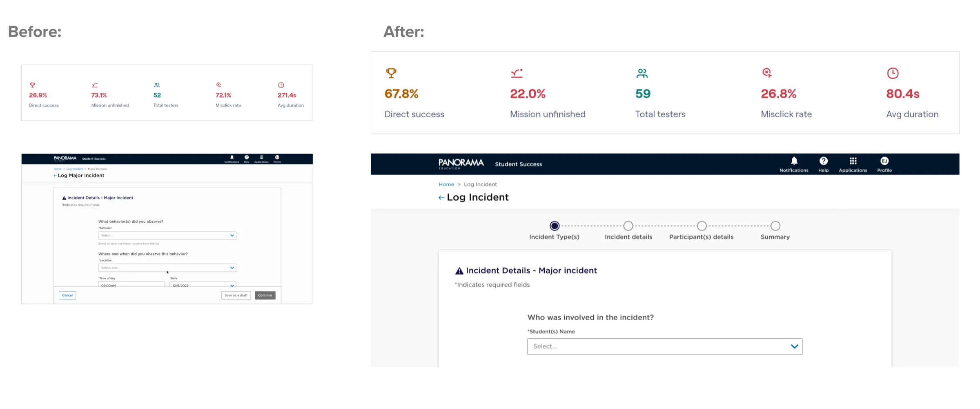980x409 pixels.
Task: Click the Summary step label
Action: 775,237
